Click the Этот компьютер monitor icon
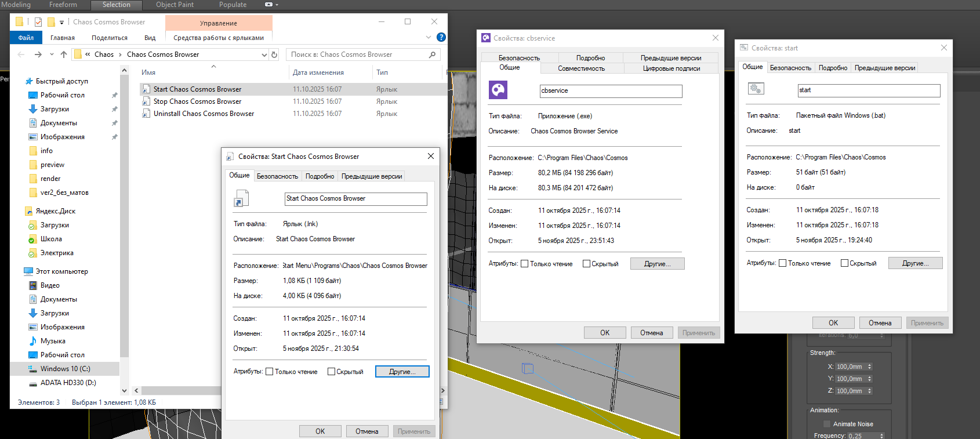980x439 pixels. pos(28,271)
